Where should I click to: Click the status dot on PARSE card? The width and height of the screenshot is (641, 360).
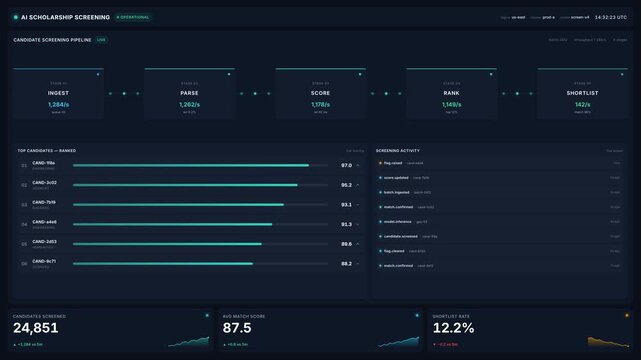(229, 74)
